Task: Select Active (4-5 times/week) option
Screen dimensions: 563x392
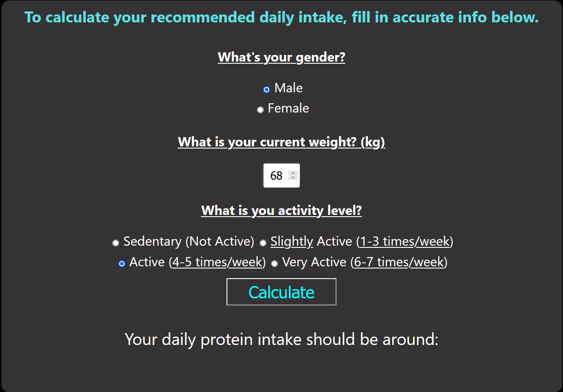Action: (x=121, y=263)
